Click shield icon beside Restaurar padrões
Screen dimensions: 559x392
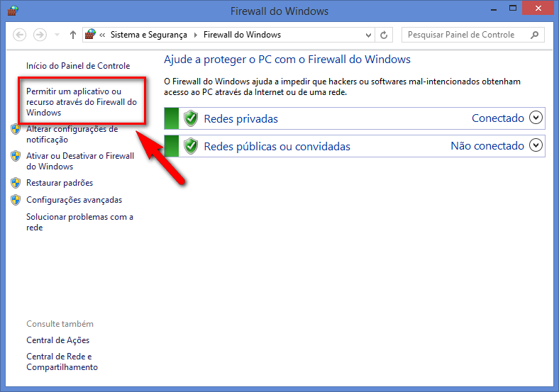tap(16, 183)
